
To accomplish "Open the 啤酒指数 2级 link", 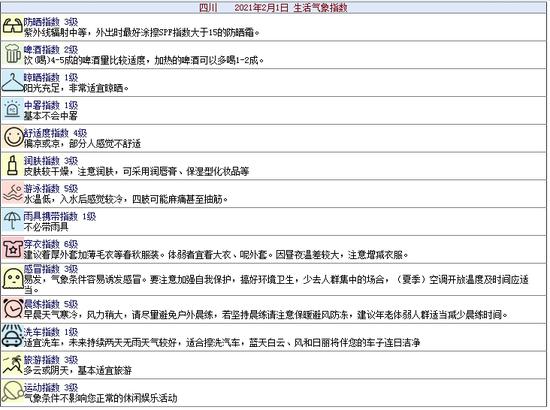I will pyautogui.click(x=51, y=50).
